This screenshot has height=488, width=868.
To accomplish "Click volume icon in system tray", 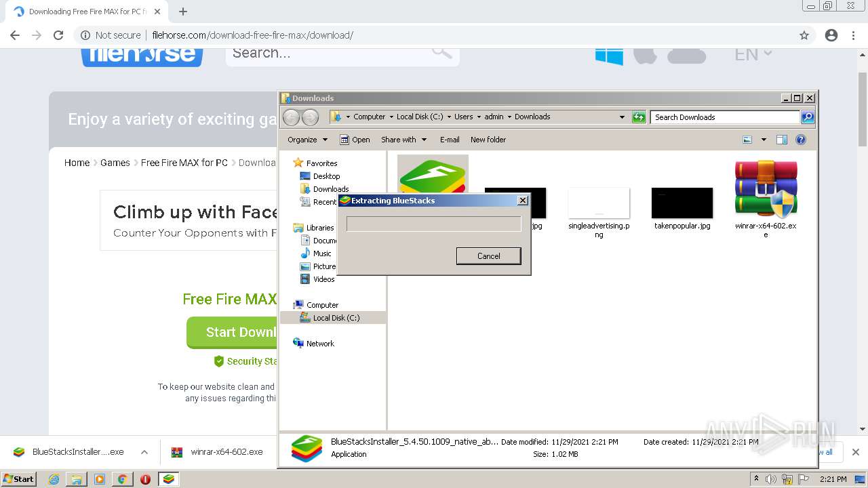I will tap(771, 479).
